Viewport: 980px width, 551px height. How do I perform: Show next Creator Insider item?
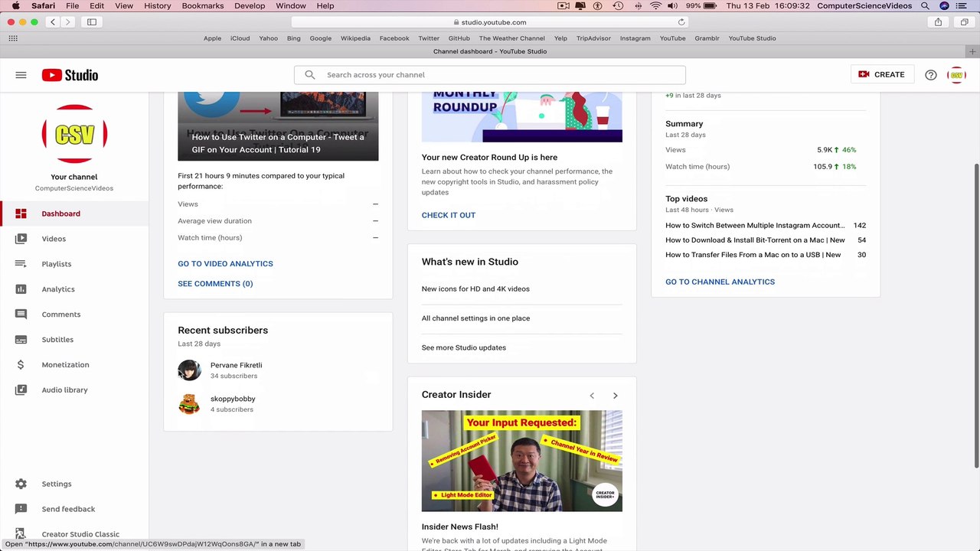pos(615,396)
